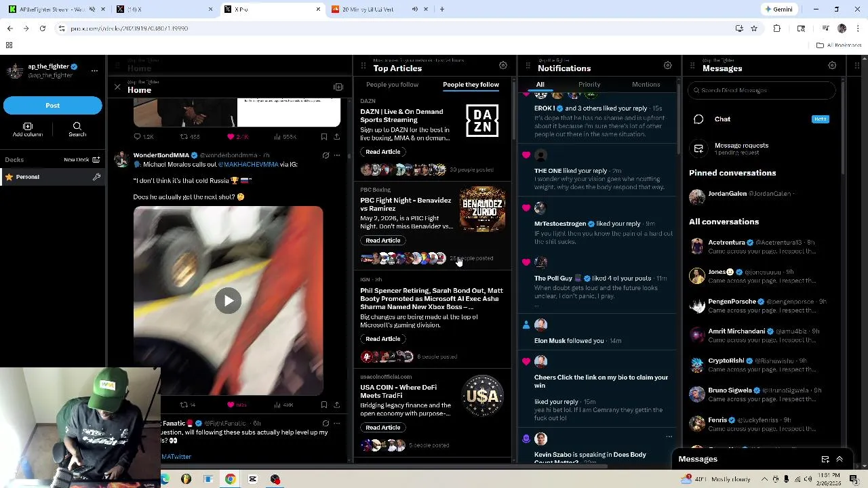
Task: Open Fight Fanatic post more options
Action: [x=336, y=424]
